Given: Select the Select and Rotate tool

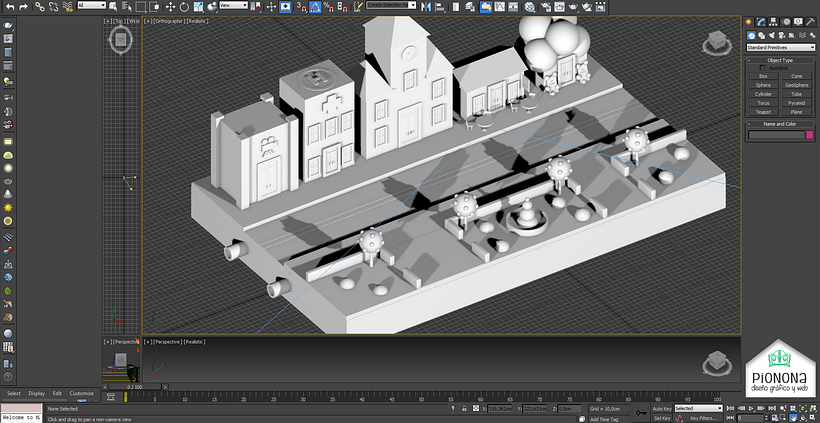Looking at the screenshot, I should 185,6.
